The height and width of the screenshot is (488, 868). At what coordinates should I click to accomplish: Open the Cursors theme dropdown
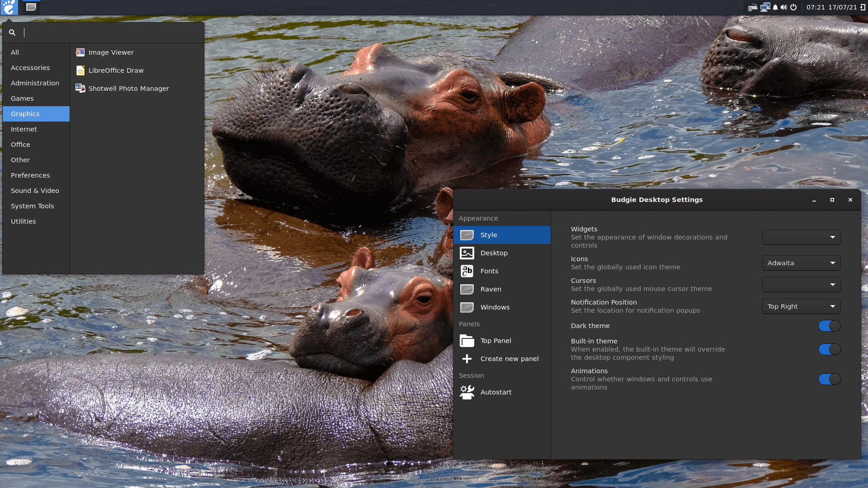pos(801,285)
